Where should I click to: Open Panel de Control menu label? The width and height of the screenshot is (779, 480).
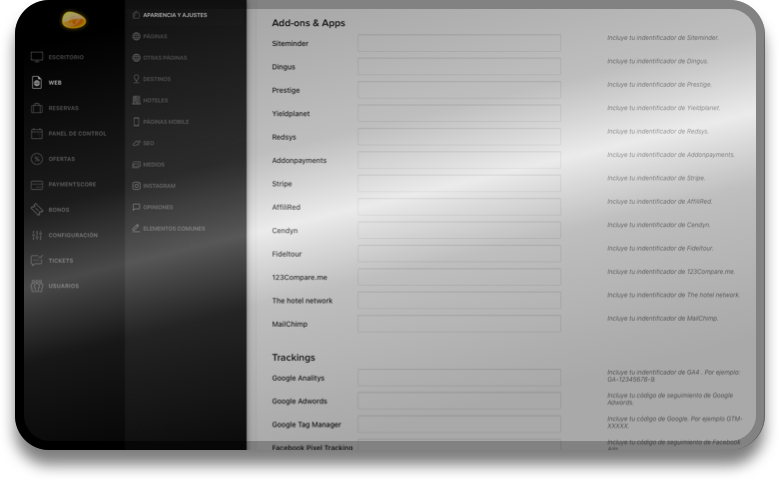tap(78, 133)
